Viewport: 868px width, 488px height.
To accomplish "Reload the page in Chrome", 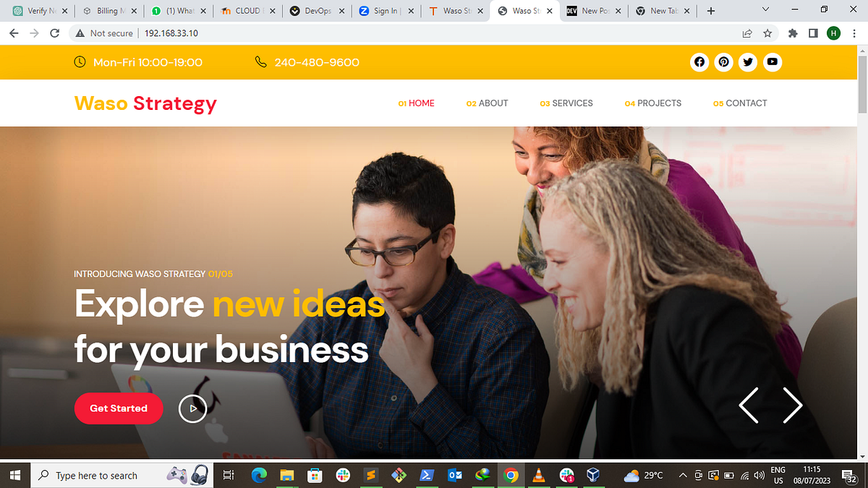I will point(54,33).
